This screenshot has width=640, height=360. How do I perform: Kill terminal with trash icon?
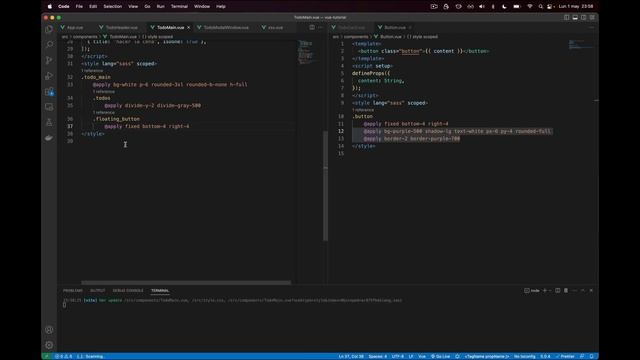click(x=566, y=291)
